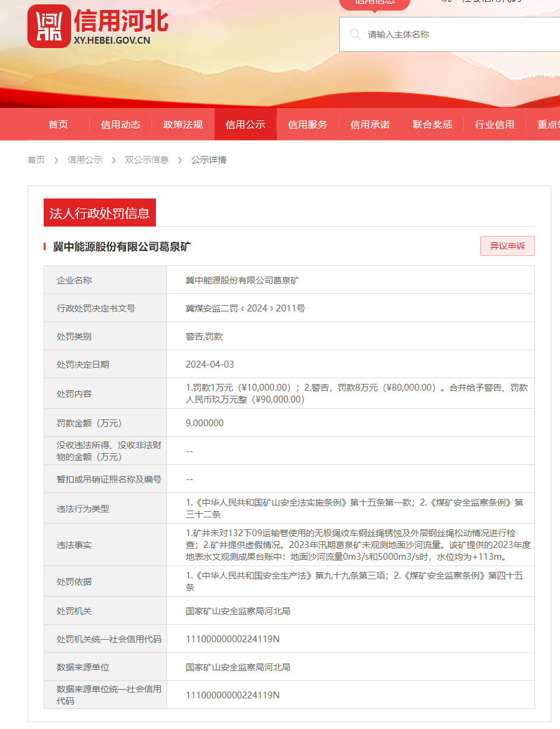Click the 违法事实 description text
This screenshot has width=560, height=729.
(x=358, y=545)
